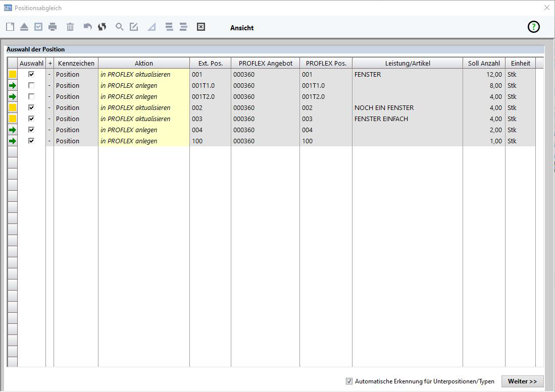Check Auswahl checkbox for position 001T1.0

pos(31,85)
